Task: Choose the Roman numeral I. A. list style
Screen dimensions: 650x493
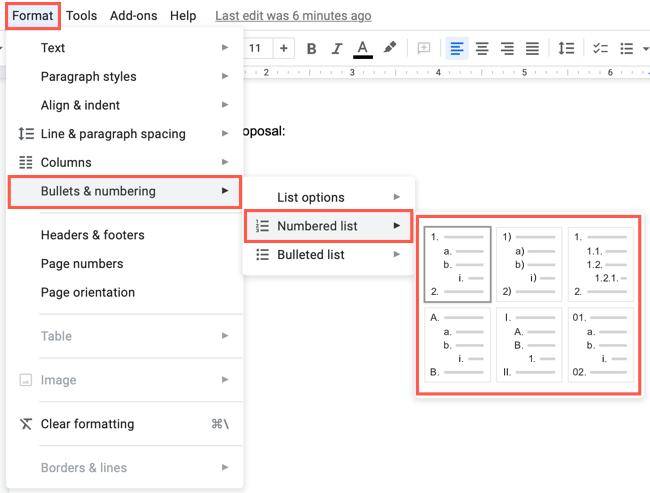Action: (x=529, y=345)
